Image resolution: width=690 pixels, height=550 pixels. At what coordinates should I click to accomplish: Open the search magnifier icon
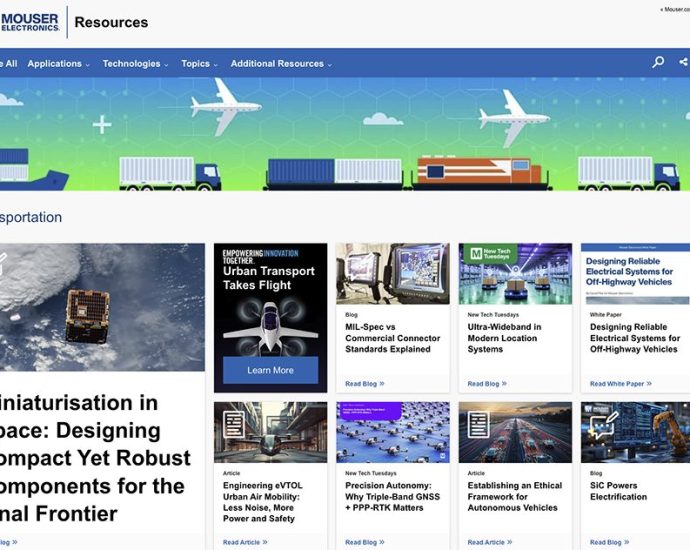(x=658, y=62)
